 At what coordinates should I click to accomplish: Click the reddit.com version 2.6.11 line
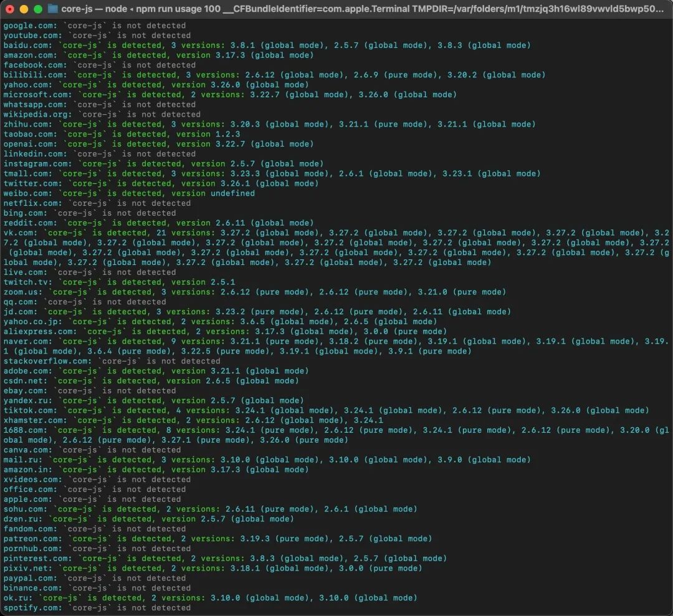pyautogui.click(x=159, y=223)
